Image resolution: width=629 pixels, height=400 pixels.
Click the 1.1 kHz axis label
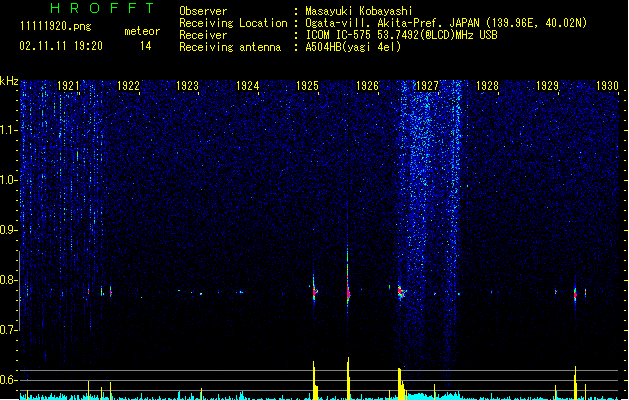8,130
